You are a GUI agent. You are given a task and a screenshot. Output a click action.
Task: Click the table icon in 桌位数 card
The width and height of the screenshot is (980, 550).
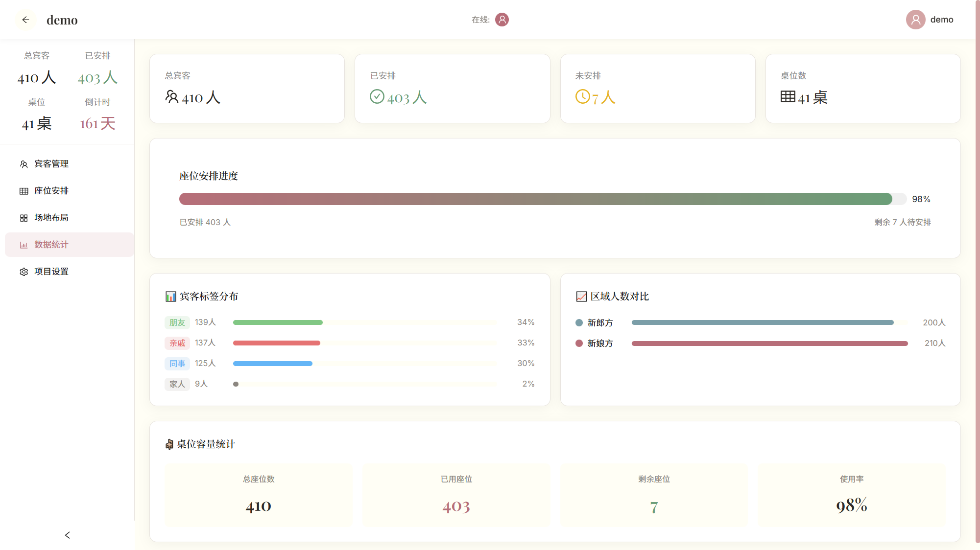click(788, 96)
